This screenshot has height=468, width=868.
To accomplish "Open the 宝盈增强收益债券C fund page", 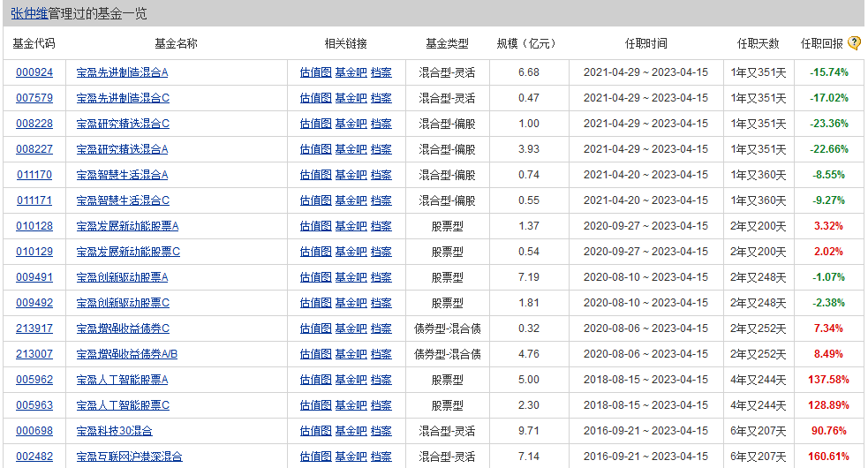I will [x=123, y=328].
